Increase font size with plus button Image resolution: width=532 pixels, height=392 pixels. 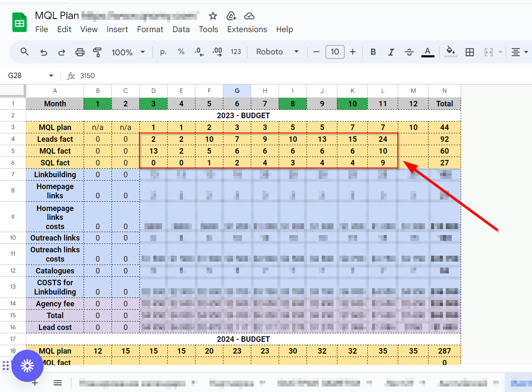[x=353, y=52]
